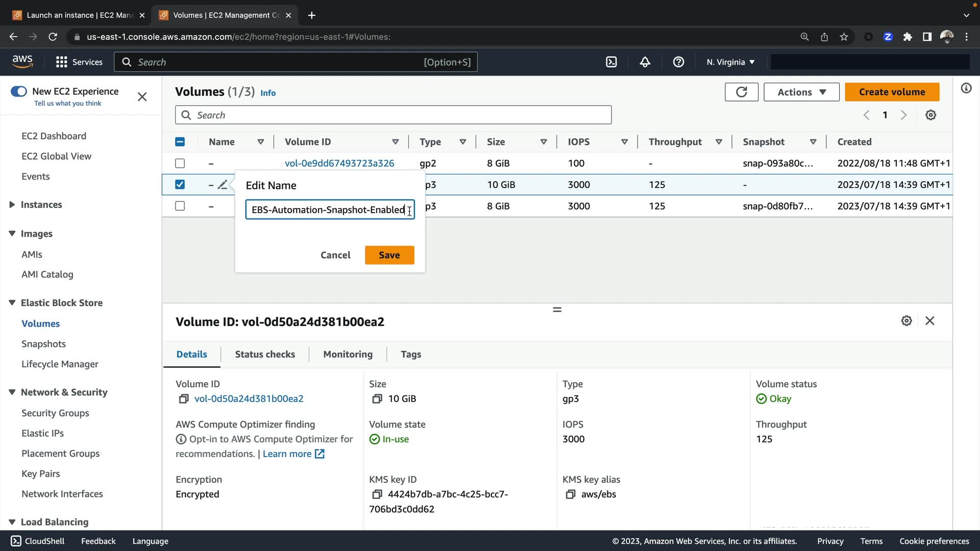Screen dimensions: 980x551
Task: Click the help question mark icon
Action: (678, 62)
